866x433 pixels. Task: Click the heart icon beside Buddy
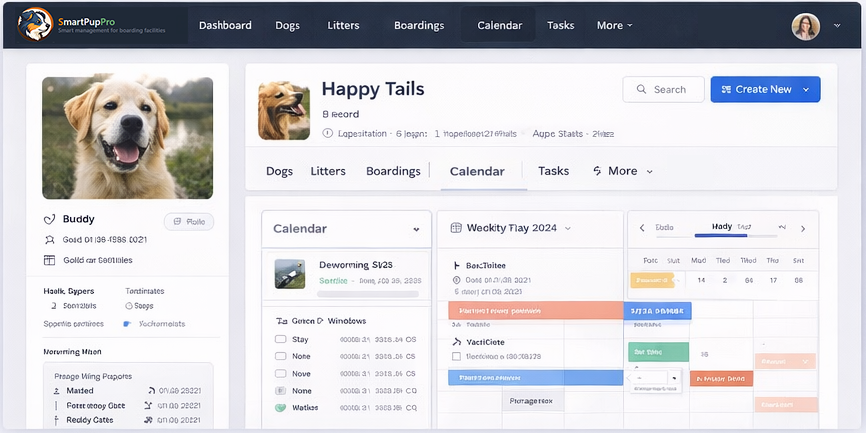click(x=49, y=220)
